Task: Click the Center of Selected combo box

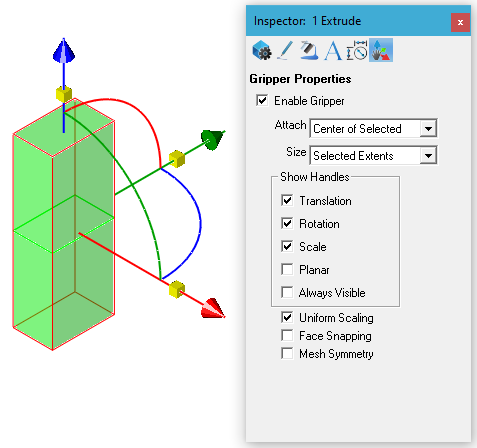Action: pyautogui.click(x=373, y=128)
